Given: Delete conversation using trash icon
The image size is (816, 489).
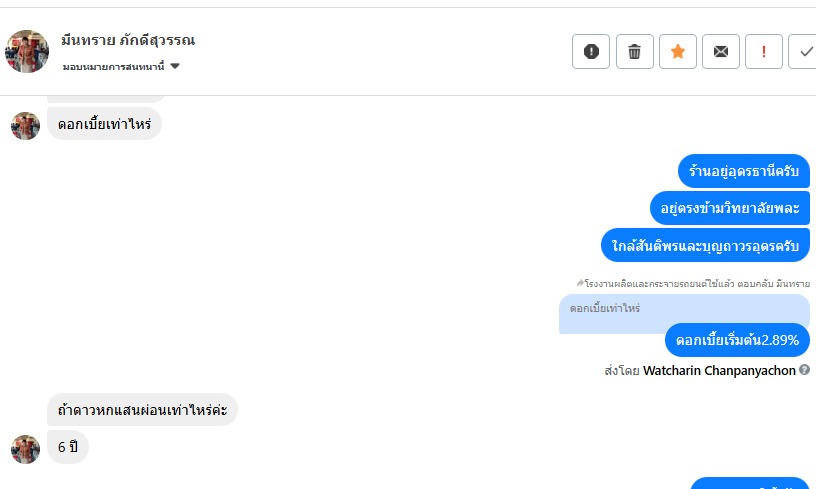Looking at the screenshot, I should click(634, 52).
